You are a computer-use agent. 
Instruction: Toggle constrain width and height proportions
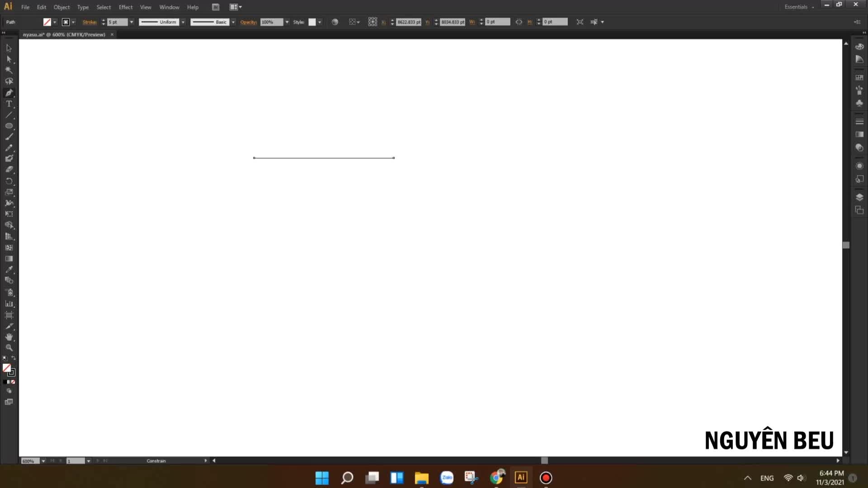coord(519,22)
